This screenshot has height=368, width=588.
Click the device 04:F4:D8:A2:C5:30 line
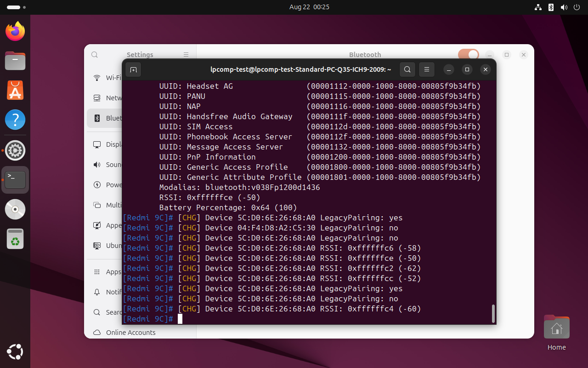[x=260, y=228]
